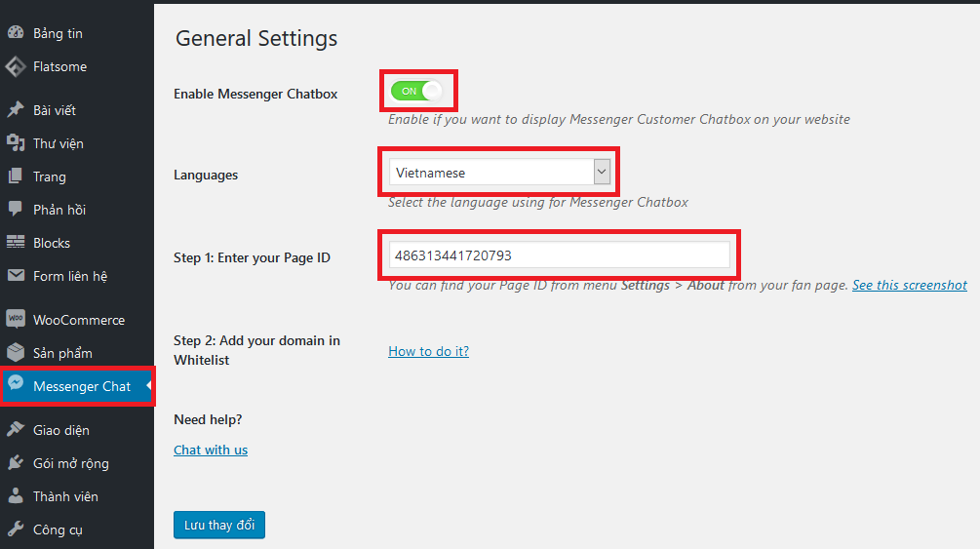Open Công cụ menu label
The width and height of the screenshot is (980, 549).
point(58,529)
